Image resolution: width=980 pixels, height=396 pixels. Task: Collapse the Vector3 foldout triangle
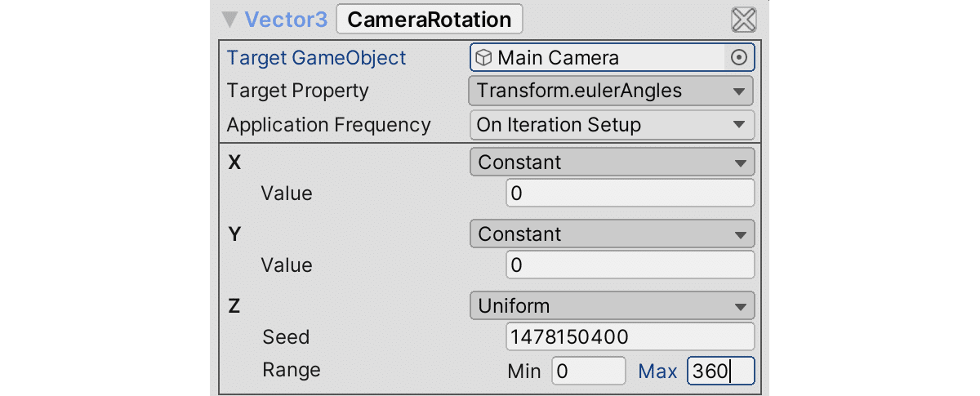coord(230,20)
